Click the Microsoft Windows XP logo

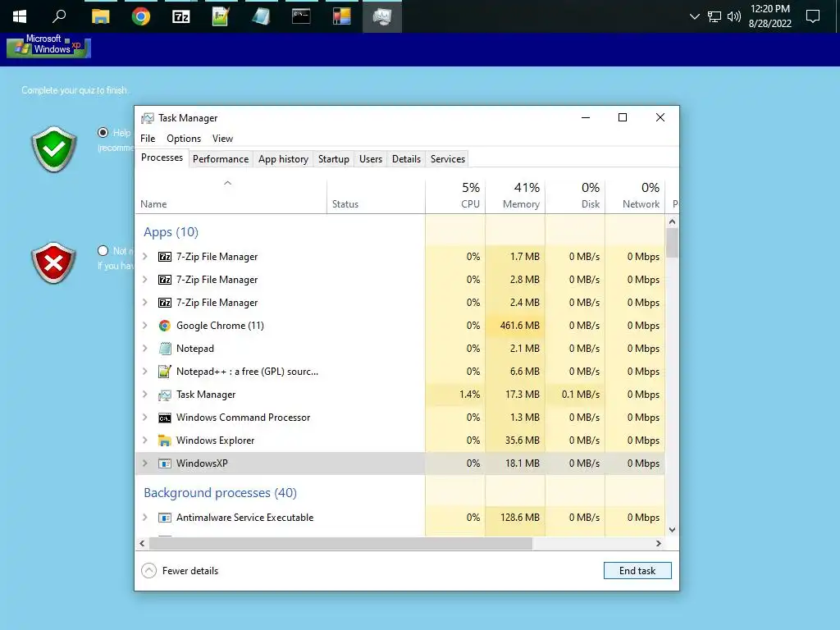pos(48,46)
